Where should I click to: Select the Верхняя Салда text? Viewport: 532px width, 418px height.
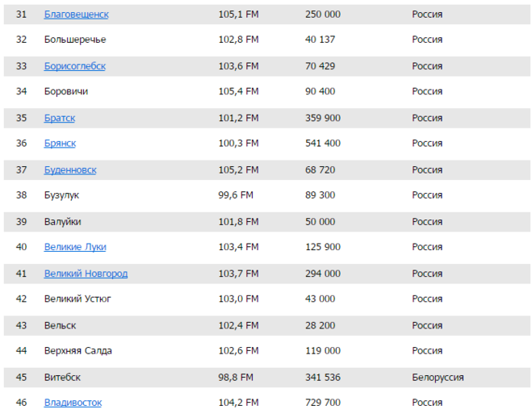(78, 350)
